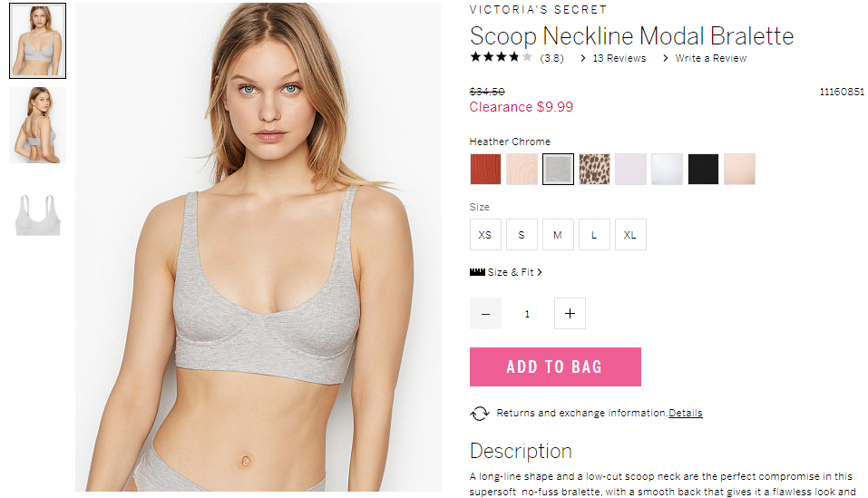Click the ruler icon beside Size & Fit

(477, 272)
